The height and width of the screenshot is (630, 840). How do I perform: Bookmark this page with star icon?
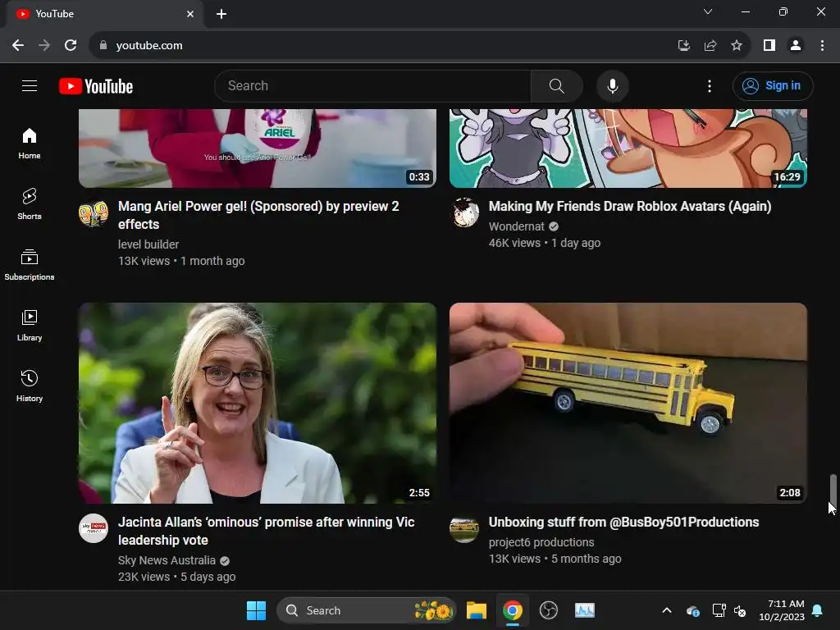(737, 46)
